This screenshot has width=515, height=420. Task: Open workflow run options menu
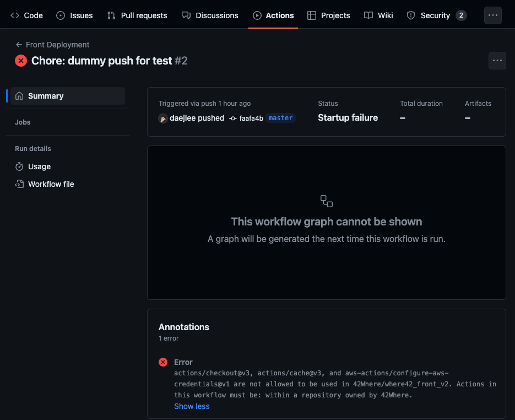(497, 61)
